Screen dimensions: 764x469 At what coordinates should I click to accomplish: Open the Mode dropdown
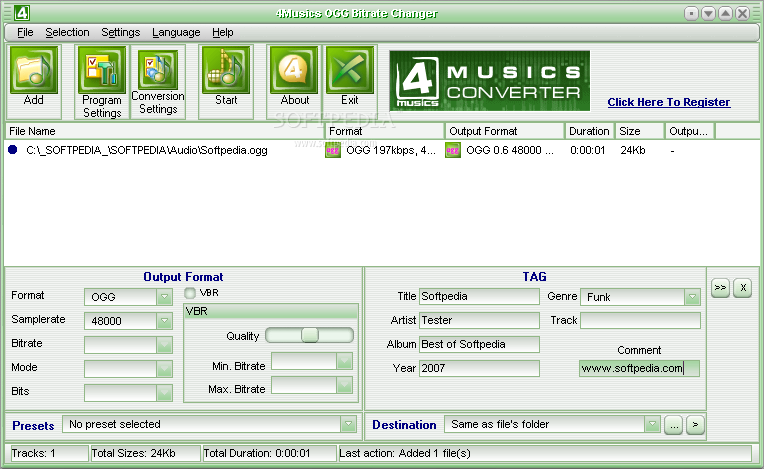[164, 369]
